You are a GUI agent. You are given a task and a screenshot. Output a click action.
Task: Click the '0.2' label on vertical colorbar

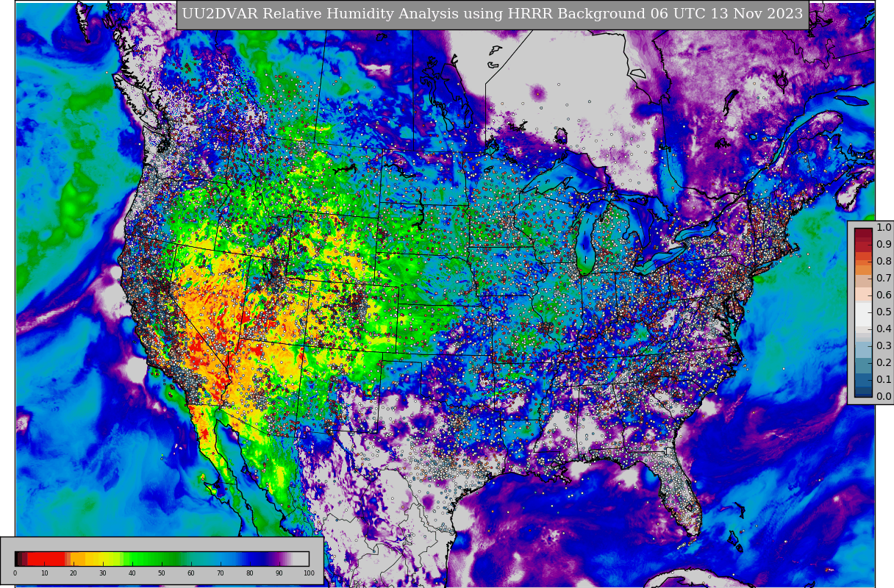(884, 362)
